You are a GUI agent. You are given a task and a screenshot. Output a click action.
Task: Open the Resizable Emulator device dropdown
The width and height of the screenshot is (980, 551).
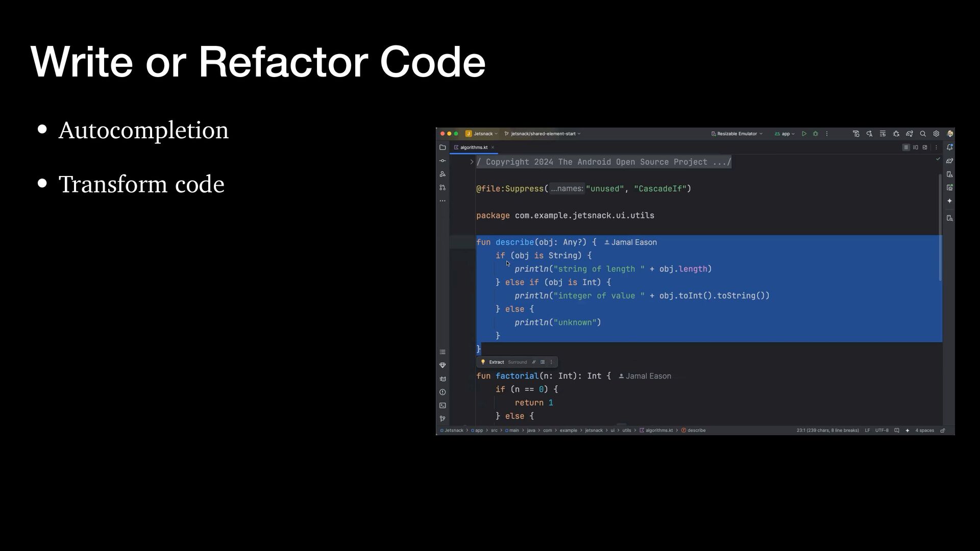point(737,134)
